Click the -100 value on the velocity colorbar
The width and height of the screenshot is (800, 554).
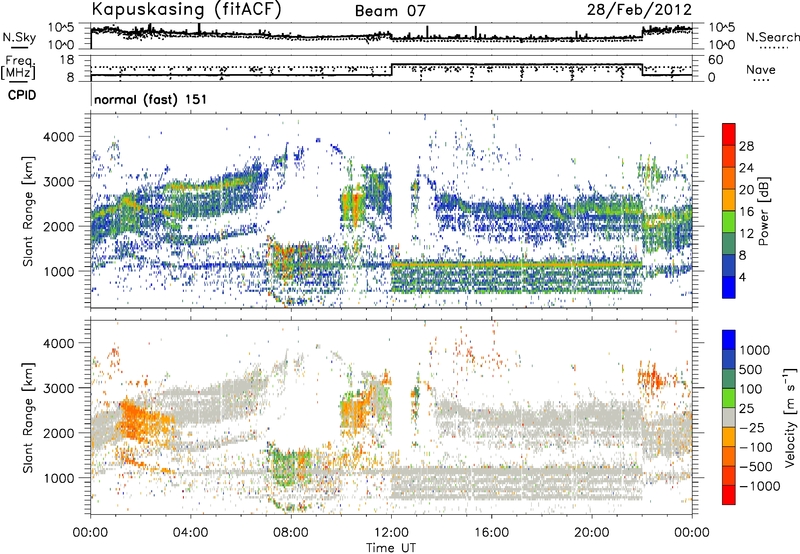[756, 447]
